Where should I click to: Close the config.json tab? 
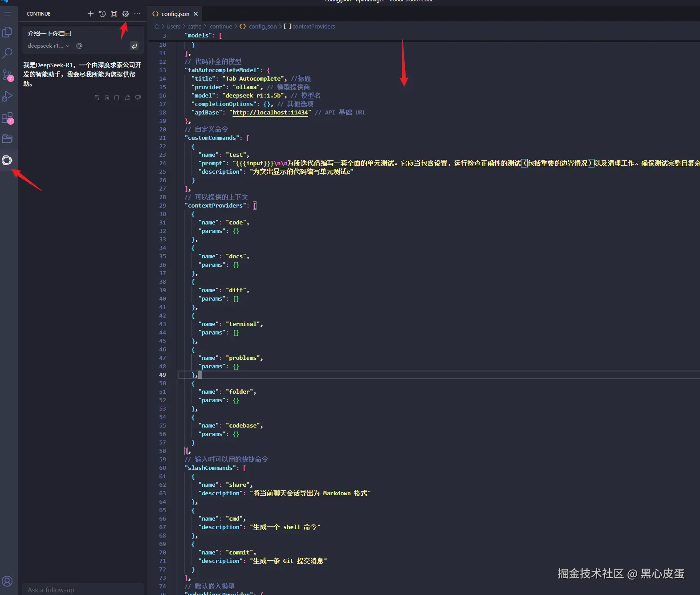195,14
